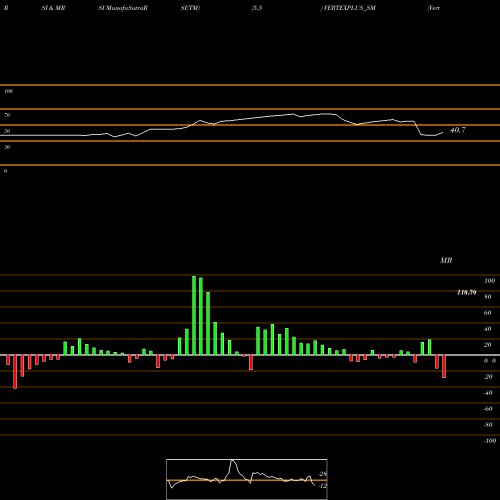
Task: Click the RSI current value 40.7 label
Action: pyautogui.click(x=458, y=130)
